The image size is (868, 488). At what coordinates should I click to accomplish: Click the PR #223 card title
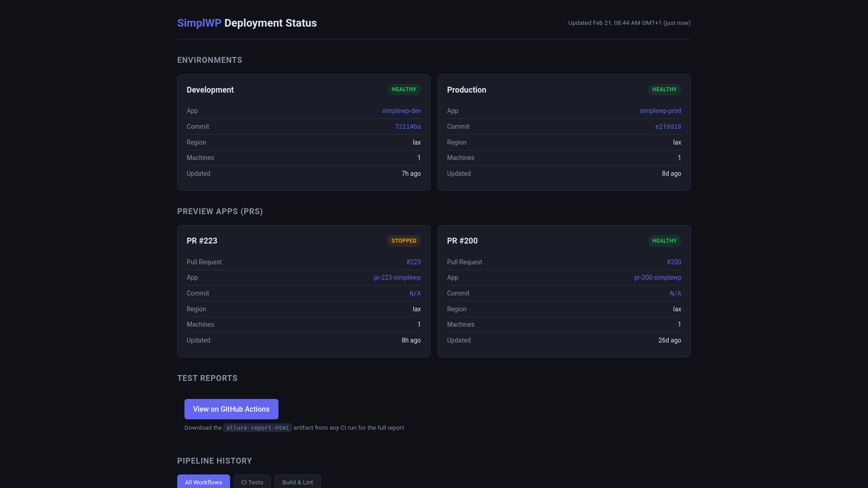(202, 241)
